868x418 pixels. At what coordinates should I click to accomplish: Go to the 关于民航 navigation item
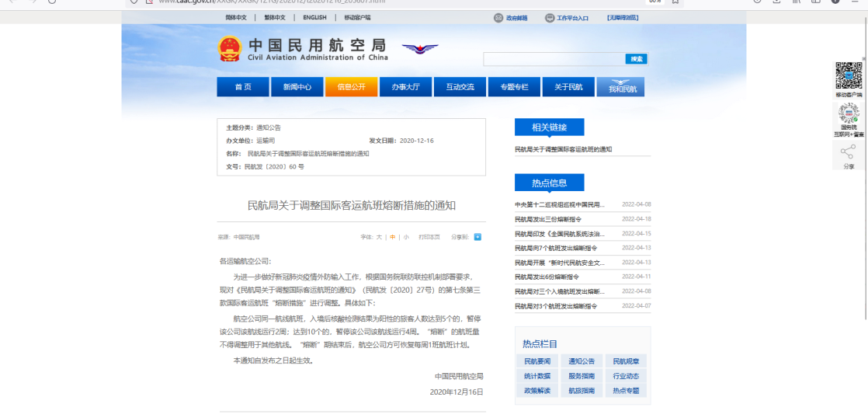coord(568,87)
